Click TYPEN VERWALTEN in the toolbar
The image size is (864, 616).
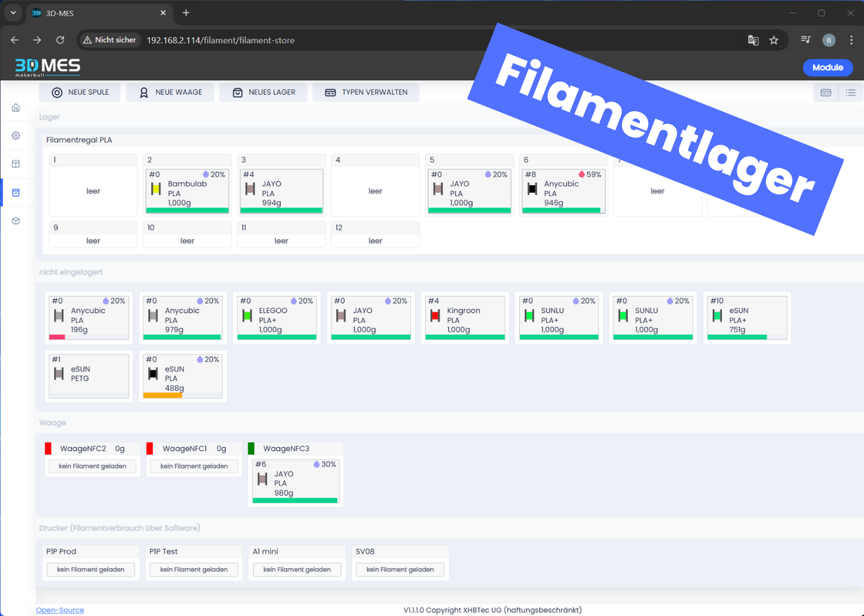pos(366,93)
